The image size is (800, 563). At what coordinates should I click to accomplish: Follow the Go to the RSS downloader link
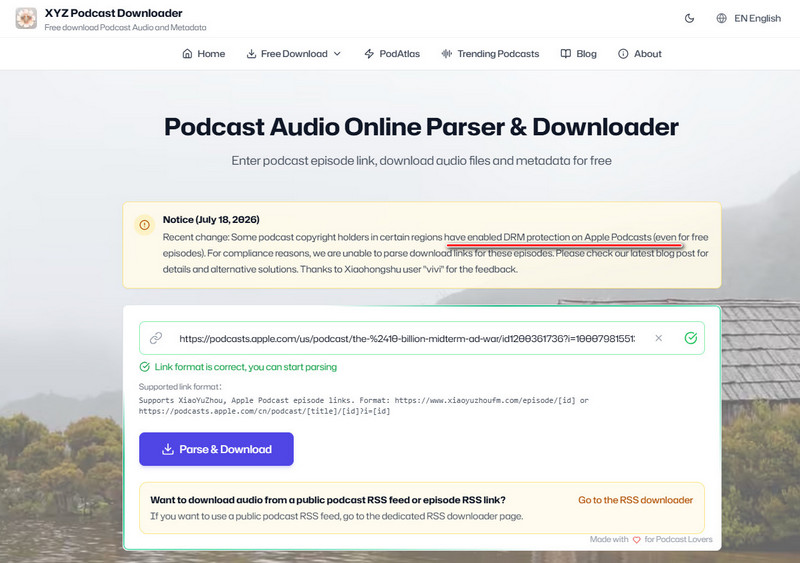(635, 500)
